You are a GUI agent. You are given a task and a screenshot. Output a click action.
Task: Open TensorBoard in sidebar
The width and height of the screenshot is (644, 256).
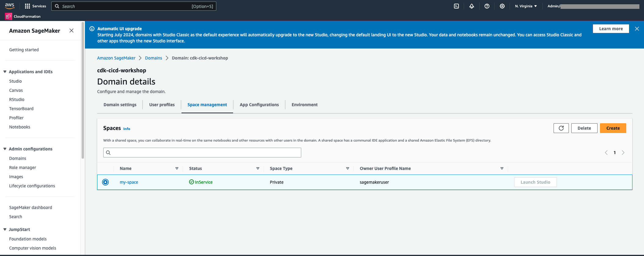(x=21, y=109)
